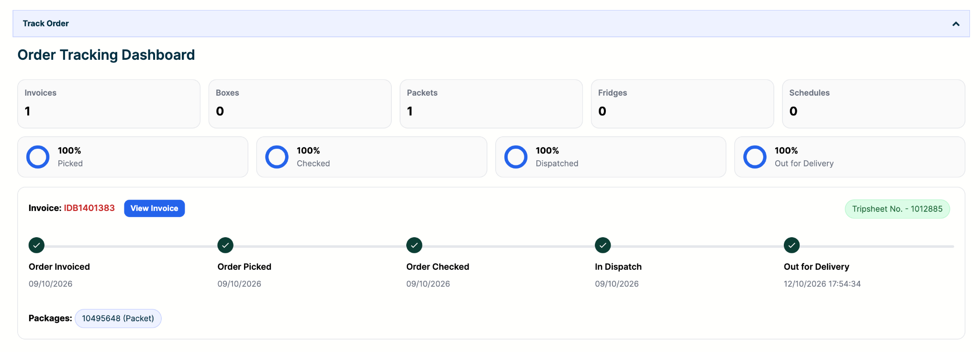This screenshot has height=352, width=980.
Task: Click the Order Checked checkmark icon
Action: point(414,245)
